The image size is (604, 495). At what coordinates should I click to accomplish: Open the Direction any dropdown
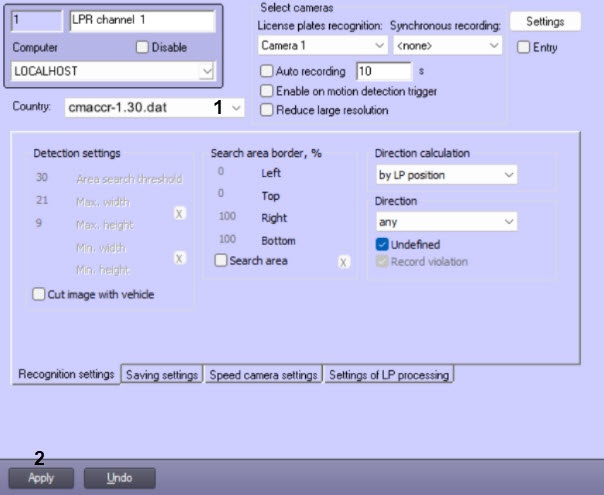pyautogui.click(x=446, y=222)
